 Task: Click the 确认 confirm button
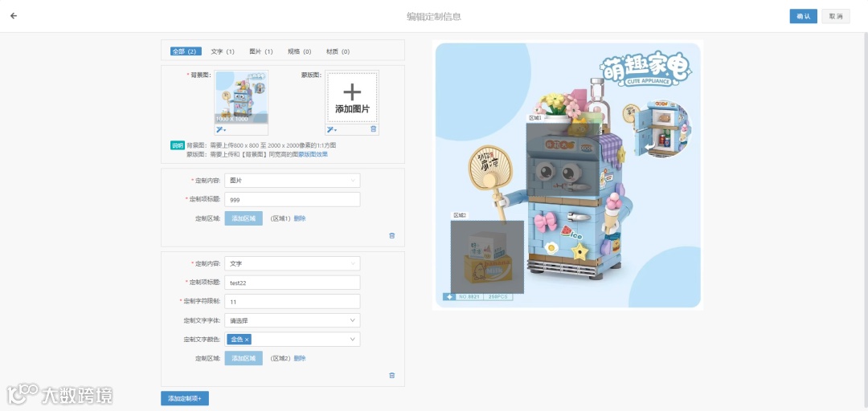(803, 17)
